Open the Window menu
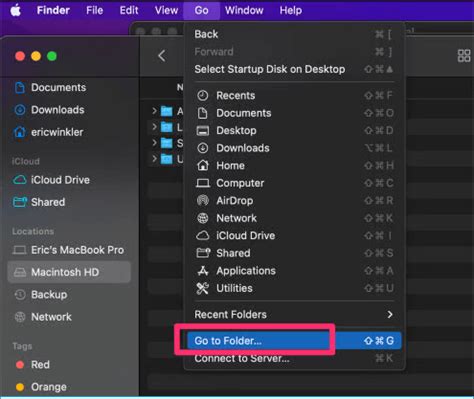This screenshot has height=399, width=474. (244, 10)
